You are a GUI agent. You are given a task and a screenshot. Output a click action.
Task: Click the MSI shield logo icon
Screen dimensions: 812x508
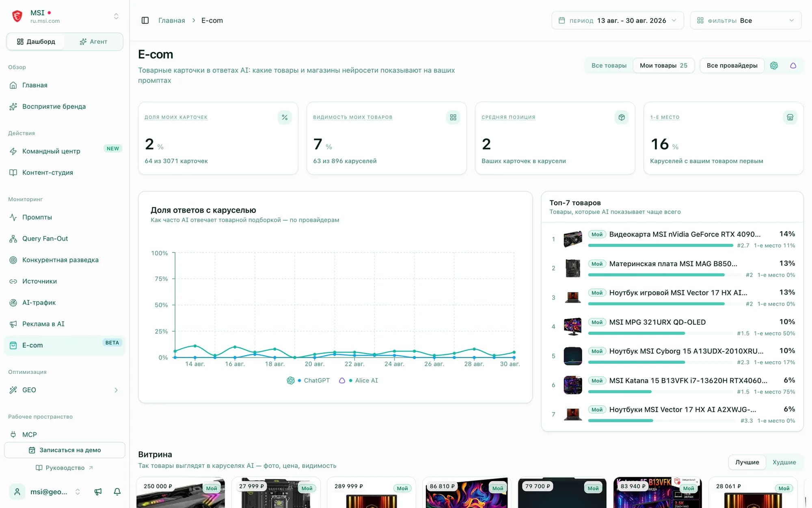[x=17, y=16]
